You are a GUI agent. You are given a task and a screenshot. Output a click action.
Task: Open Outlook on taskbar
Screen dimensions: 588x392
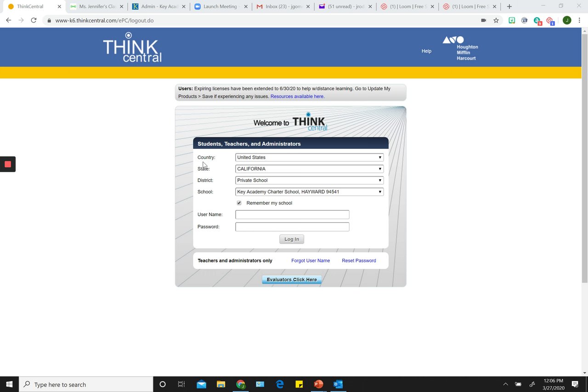[x=339, y=384]
